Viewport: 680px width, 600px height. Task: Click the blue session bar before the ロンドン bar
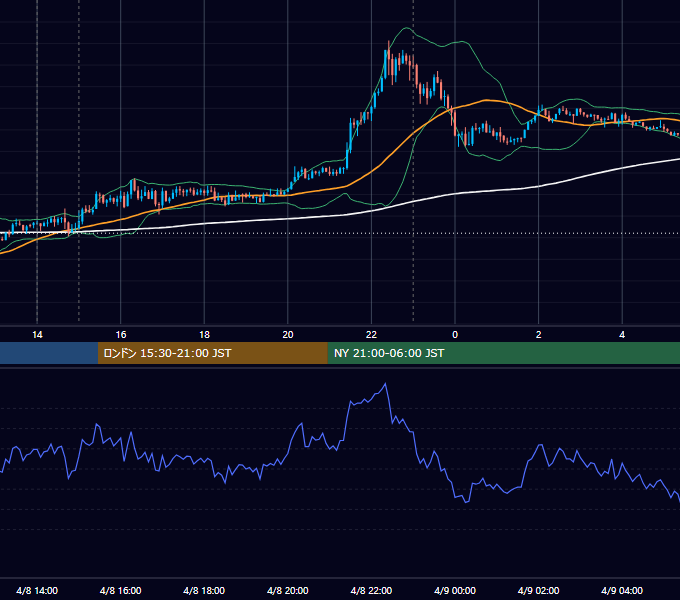[49, 353]
